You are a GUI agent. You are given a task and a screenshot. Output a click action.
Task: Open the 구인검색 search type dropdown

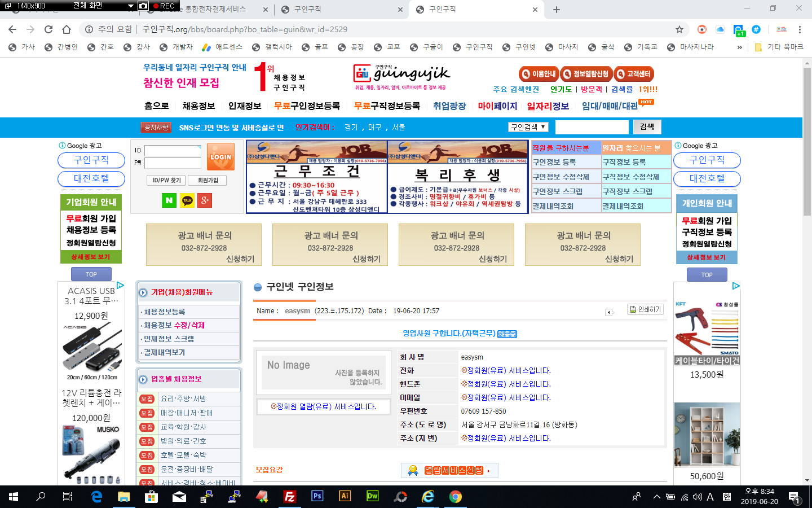(528, 127)
